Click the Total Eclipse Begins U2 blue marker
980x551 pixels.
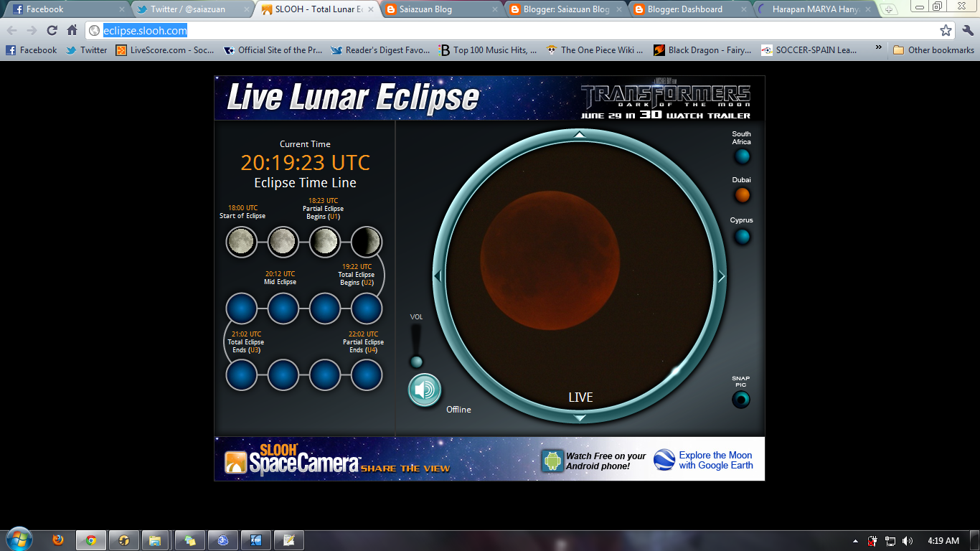coord(367,309)
